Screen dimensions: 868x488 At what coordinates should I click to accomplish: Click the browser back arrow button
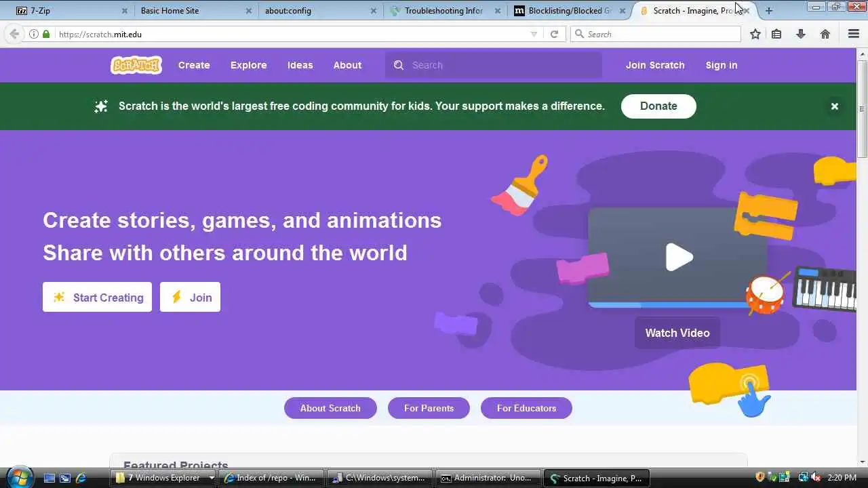[14, 34]
